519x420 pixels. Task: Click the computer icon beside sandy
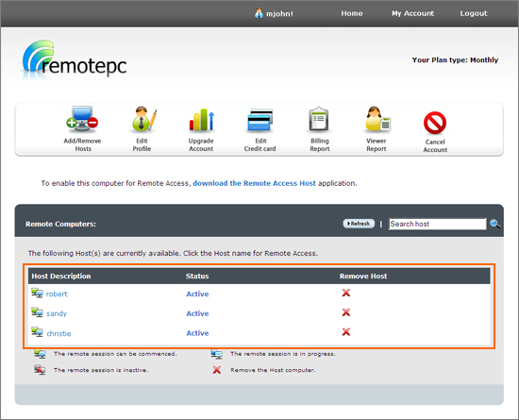[37, 312]
